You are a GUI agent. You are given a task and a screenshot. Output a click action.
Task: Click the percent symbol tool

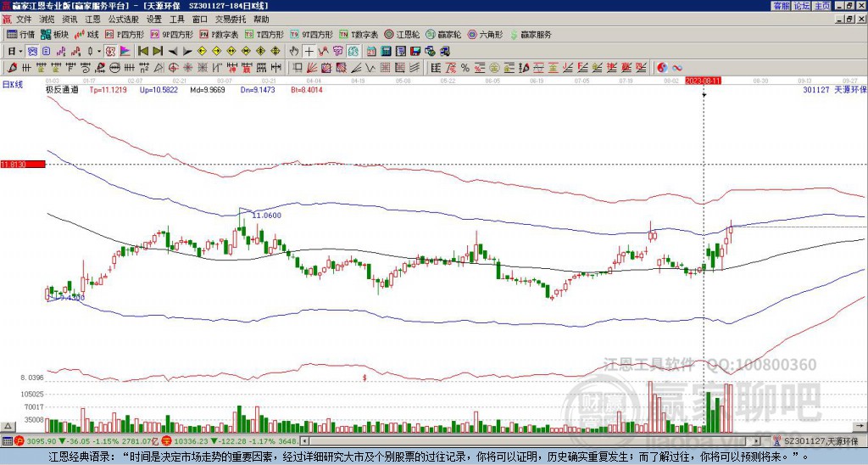[465, 68]
